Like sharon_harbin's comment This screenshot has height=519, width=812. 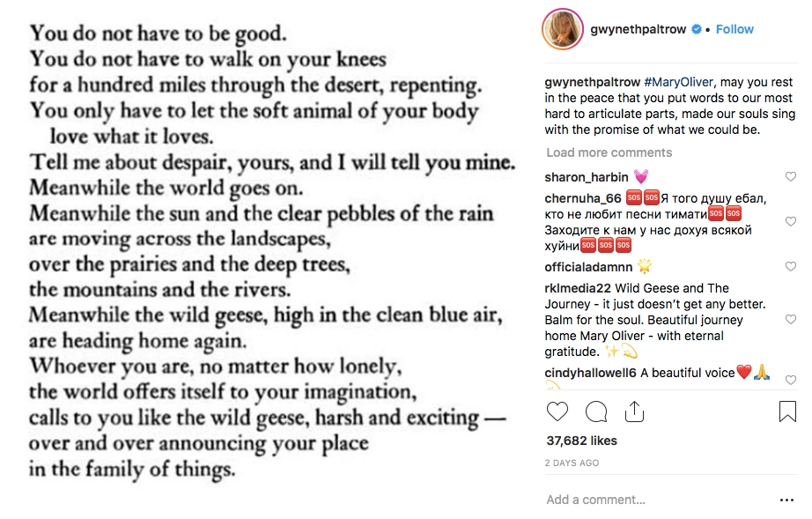coord(790,177)
